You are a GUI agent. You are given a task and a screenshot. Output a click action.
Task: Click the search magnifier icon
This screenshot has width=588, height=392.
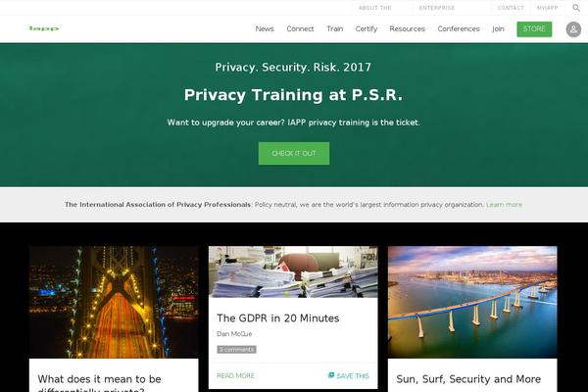coord(576,8)
